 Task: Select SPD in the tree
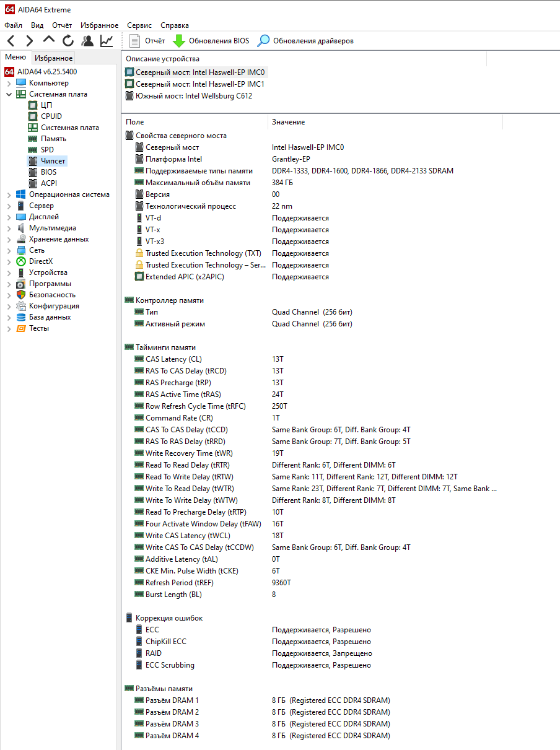point(47,150)
